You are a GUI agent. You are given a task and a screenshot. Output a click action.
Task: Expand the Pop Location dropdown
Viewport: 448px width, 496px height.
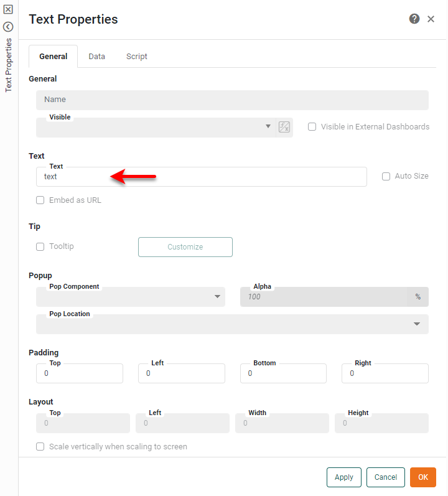[232, 324]
